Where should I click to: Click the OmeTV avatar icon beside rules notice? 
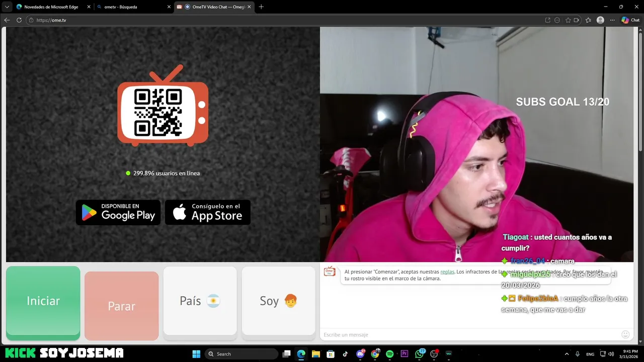point(330,271)
